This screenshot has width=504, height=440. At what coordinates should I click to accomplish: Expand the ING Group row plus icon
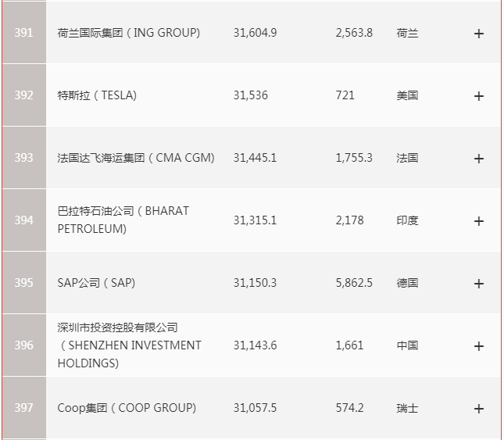[x=479, y=34]
